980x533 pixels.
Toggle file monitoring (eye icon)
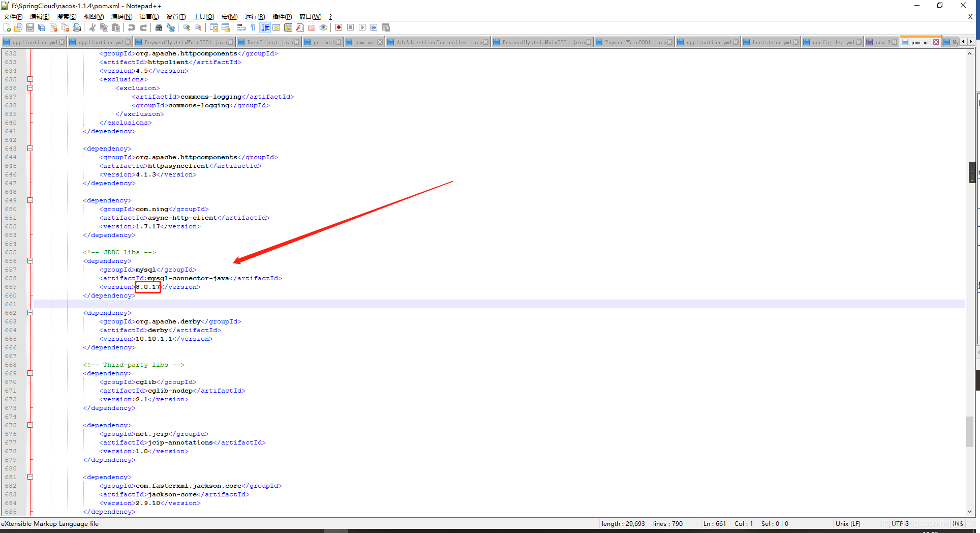click(323, 27)
